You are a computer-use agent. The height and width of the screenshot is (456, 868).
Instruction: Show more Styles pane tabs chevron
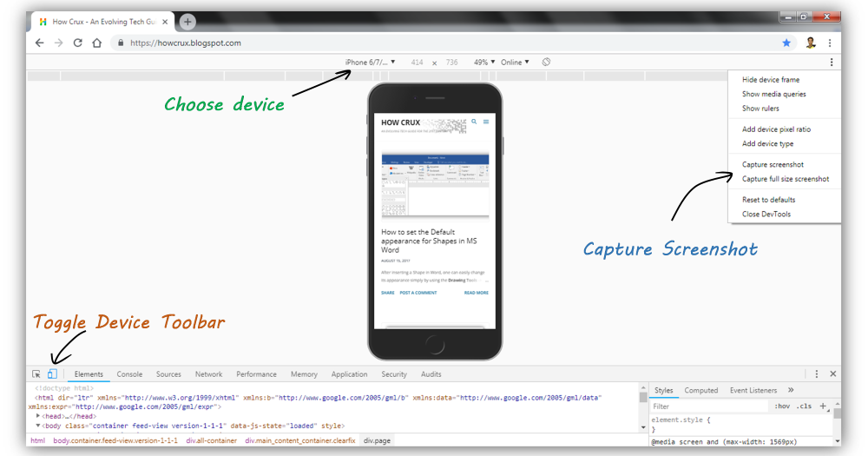click(x=791, y=390)
